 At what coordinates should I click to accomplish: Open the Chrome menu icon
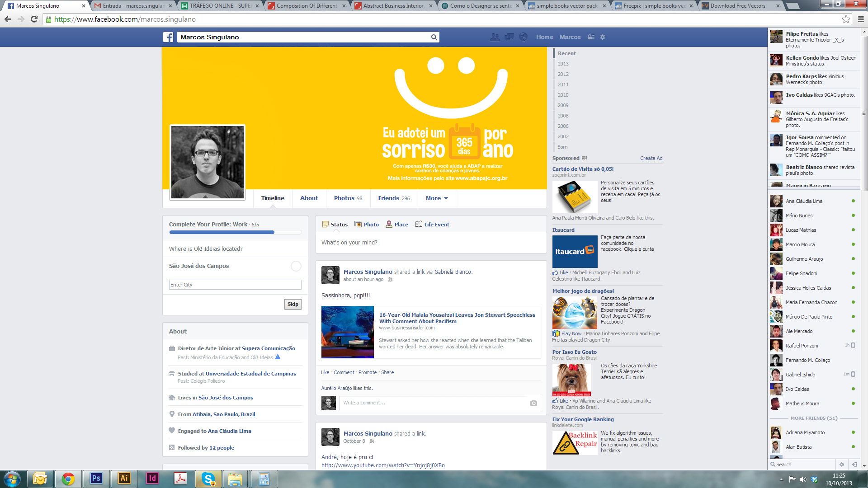[x=861, y=19]
